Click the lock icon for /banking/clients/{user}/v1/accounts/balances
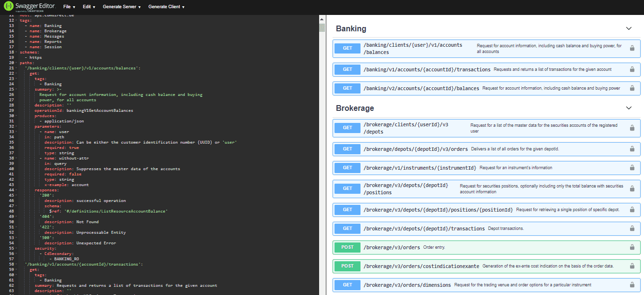 click(632, 48)
